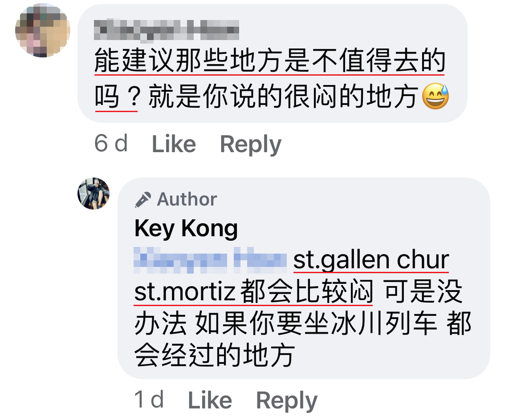Click the Author label text

pos(187,199)
